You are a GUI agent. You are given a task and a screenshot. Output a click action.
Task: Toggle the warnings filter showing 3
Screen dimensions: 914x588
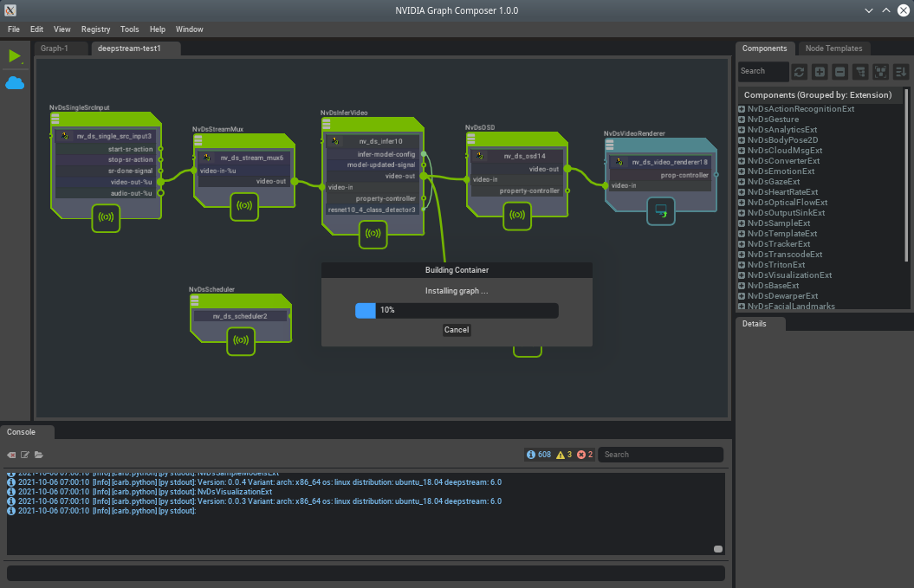(x=564, y=455)
